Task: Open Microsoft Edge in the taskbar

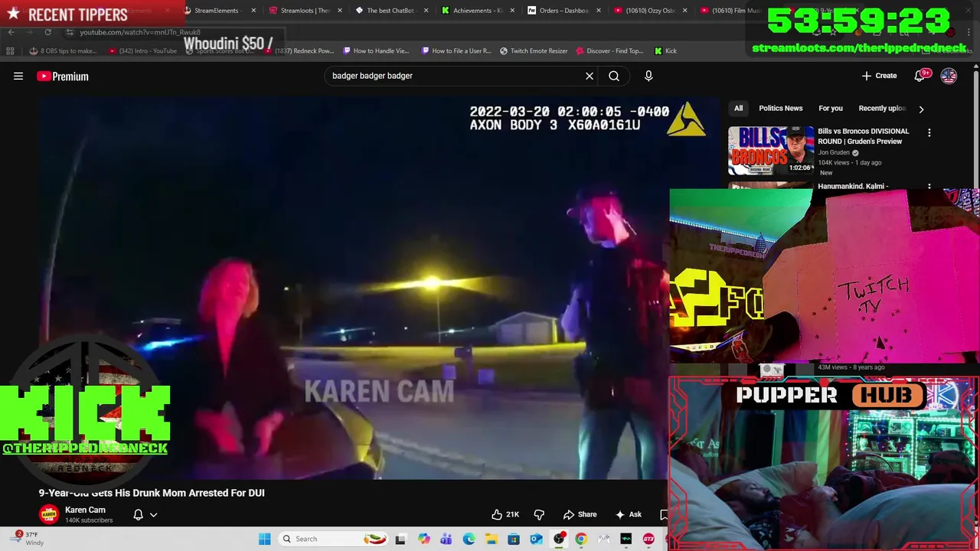Action: pyautogui.click(x=469, y=539)
